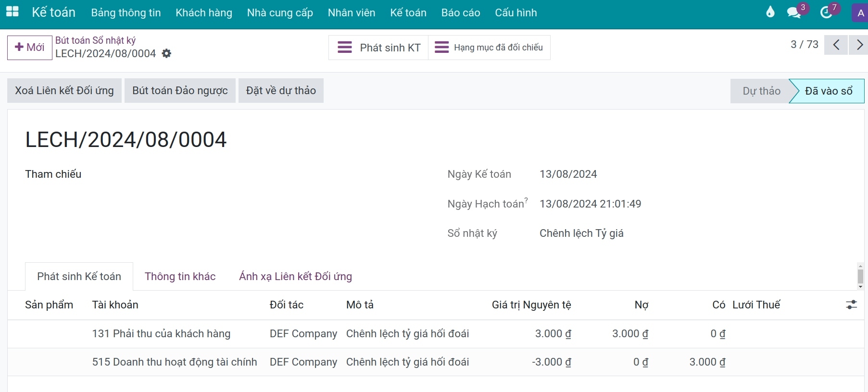Open the Nhân viên menu
This screenshot has width=868, height=392.
[x=352, y=13]
